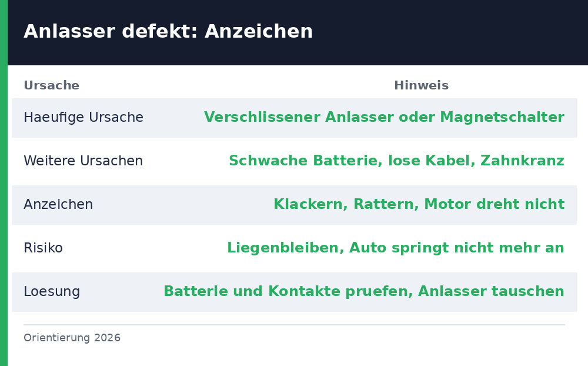This screenshot has width=588, height=366.
Task: Click the dark navy header banner
Action: [298, 33]
